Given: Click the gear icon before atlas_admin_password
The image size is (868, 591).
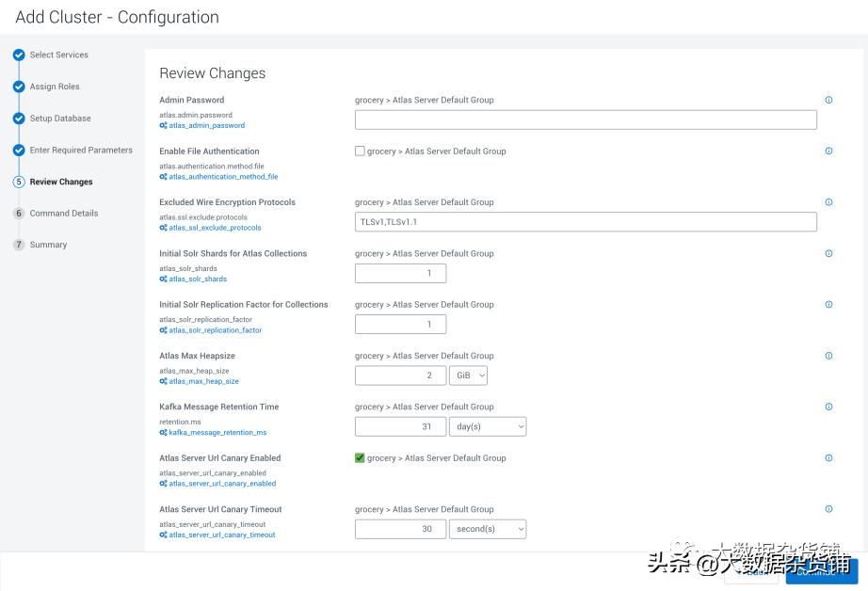Looking at the screenshot, I should coord(164,125).
